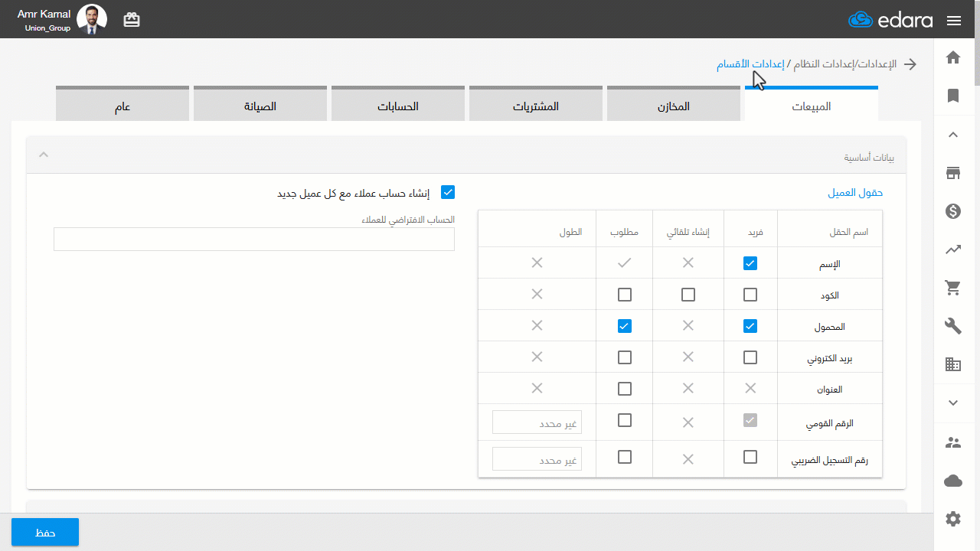
Task: Click the home icon in sidebar
Action: 953,57
